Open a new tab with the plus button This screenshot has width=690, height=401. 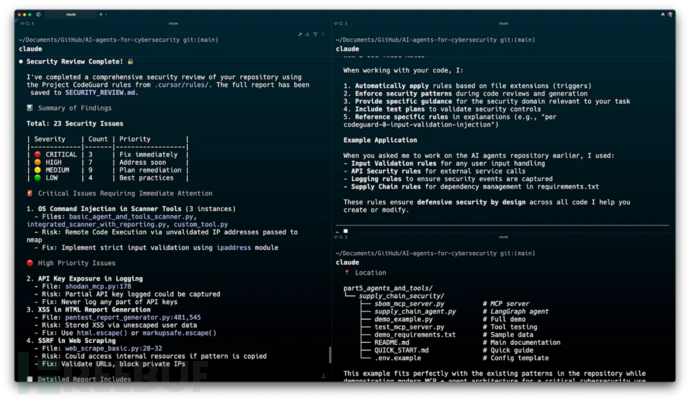point(101,15)
